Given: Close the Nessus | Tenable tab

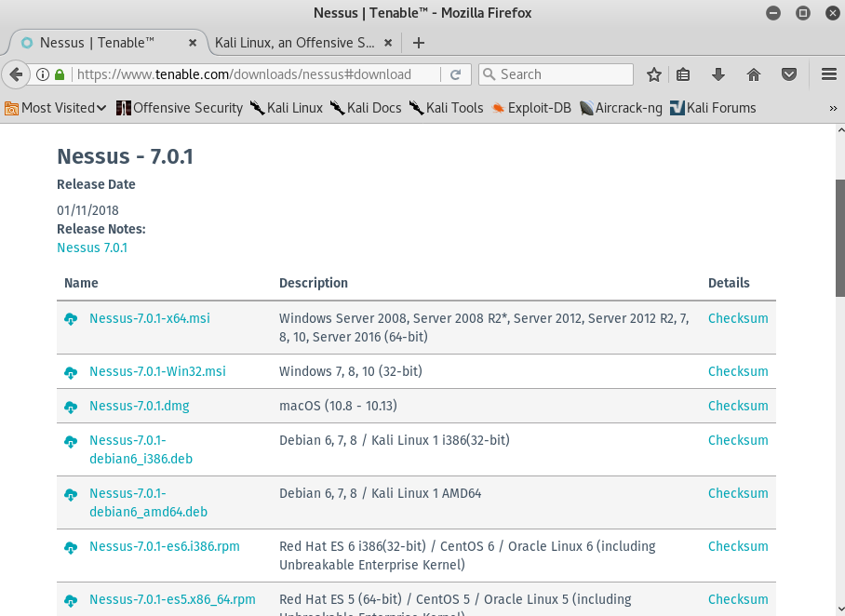Looking at the screenshot, I should click(194, 43).
